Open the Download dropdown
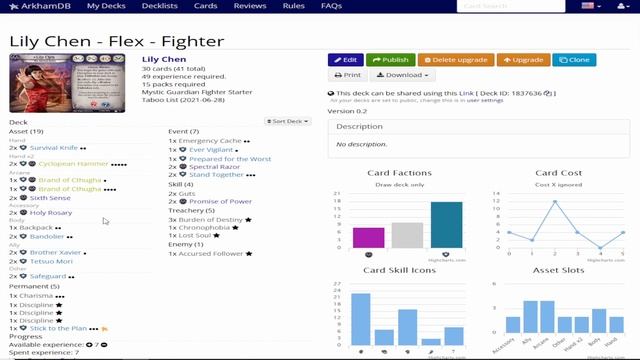Image resolution: width=640 pixels, height=360 pixels. click(402, 75)
